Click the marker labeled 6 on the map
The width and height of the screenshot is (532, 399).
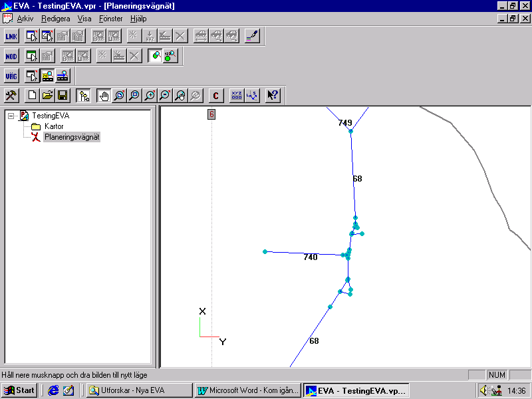click(211, 114)
